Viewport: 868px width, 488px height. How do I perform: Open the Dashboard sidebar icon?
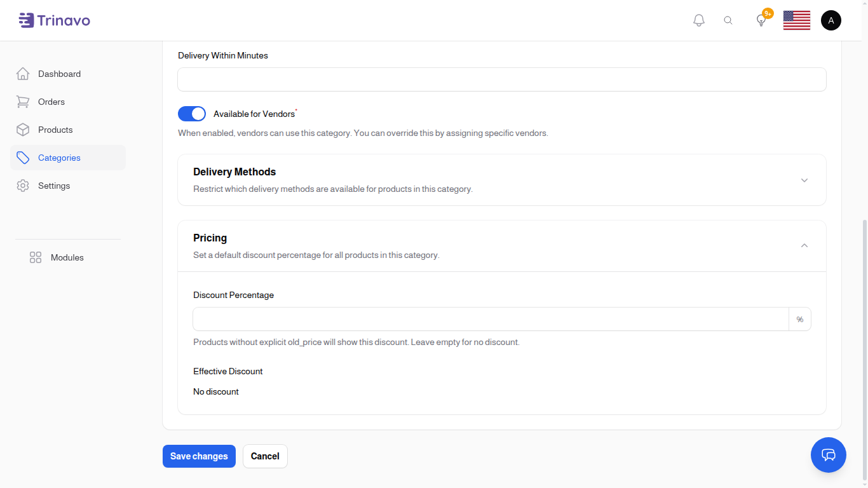point(23,74)
